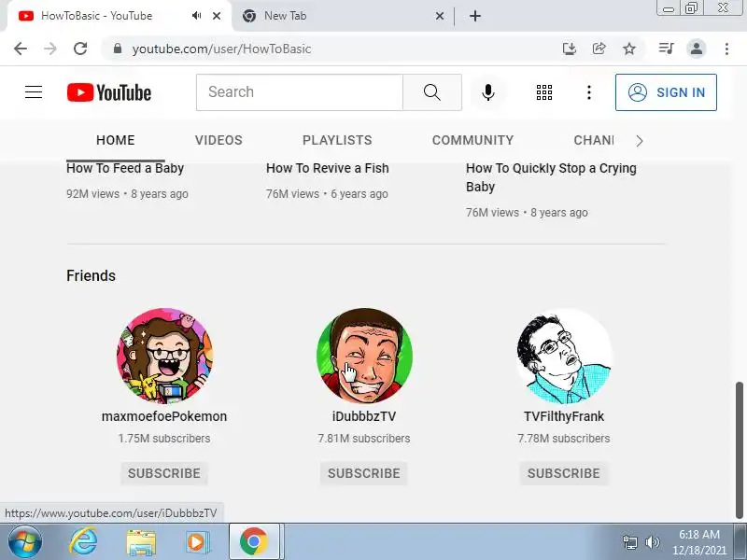Open the Chrome profile avatar
Image resolution: width=747 pixels, height=560 pixels.
click(697, 49)
